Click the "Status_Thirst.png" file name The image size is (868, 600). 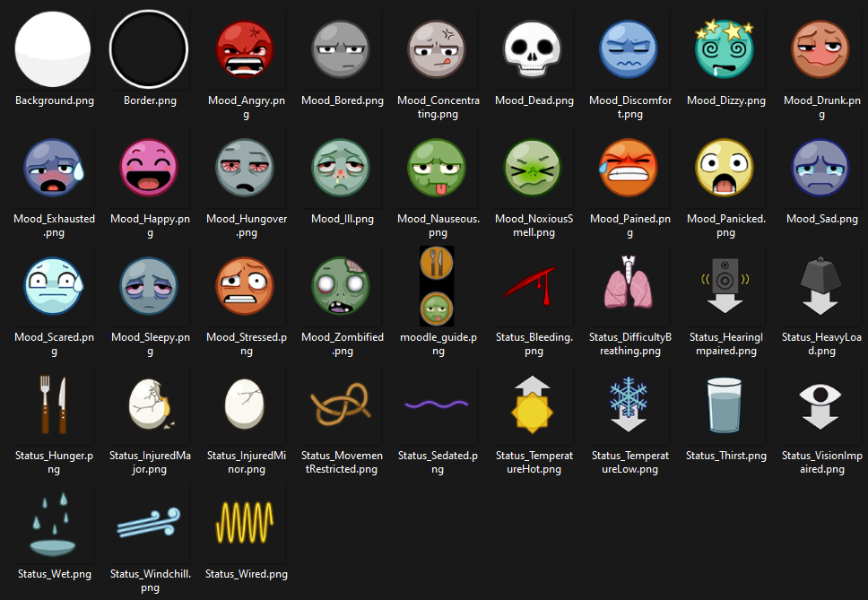tap(726, 457)
